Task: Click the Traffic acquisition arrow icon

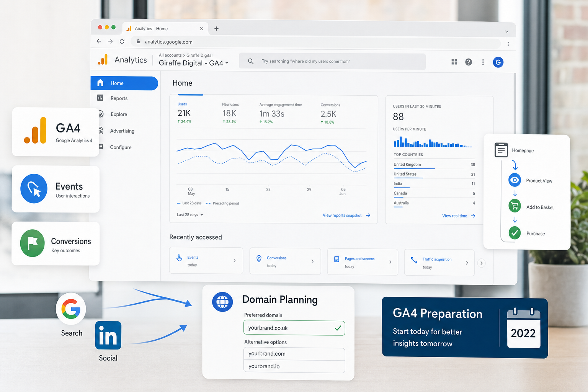Action: coord(414,260)
